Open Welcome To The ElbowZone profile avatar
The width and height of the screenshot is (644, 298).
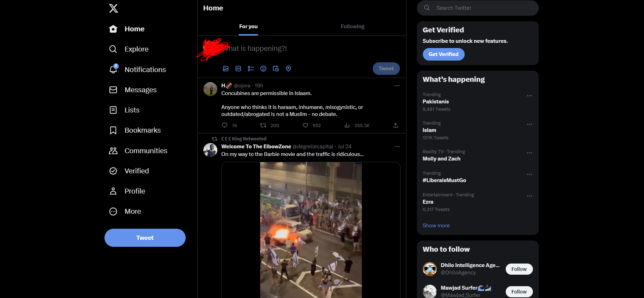click(210, 150)
